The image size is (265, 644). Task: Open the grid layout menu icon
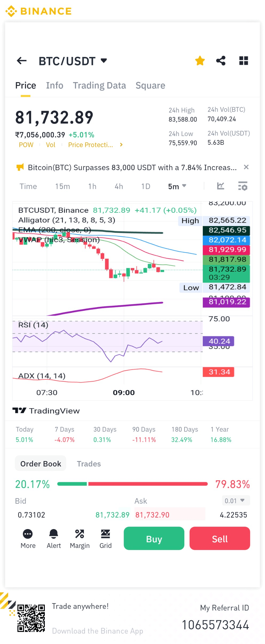244,61
